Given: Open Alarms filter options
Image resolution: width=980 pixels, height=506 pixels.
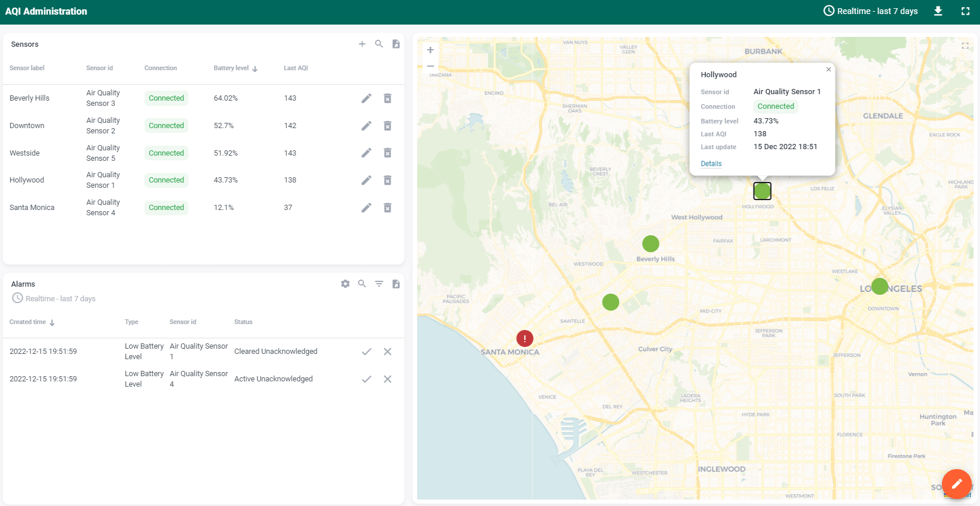Looking at the screenshot, I should click(379, 284).
